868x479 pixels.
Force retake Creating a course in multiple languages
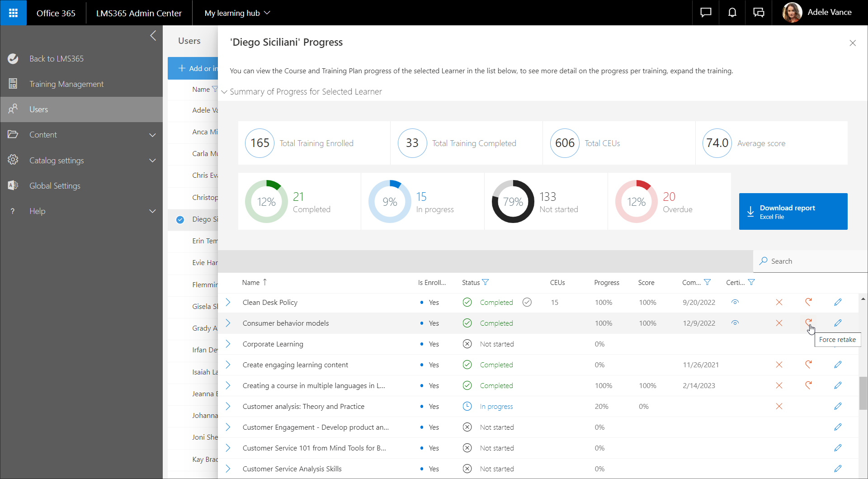pyautogui.click(x=808, y=385)
